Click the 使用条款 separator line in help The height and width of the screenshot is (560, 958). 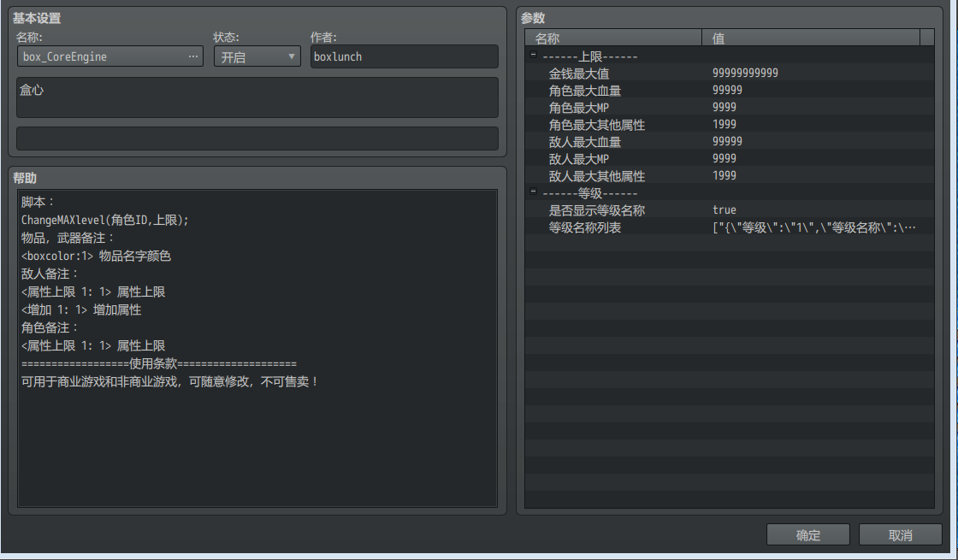pyautogui.click(x=159, y=363)
